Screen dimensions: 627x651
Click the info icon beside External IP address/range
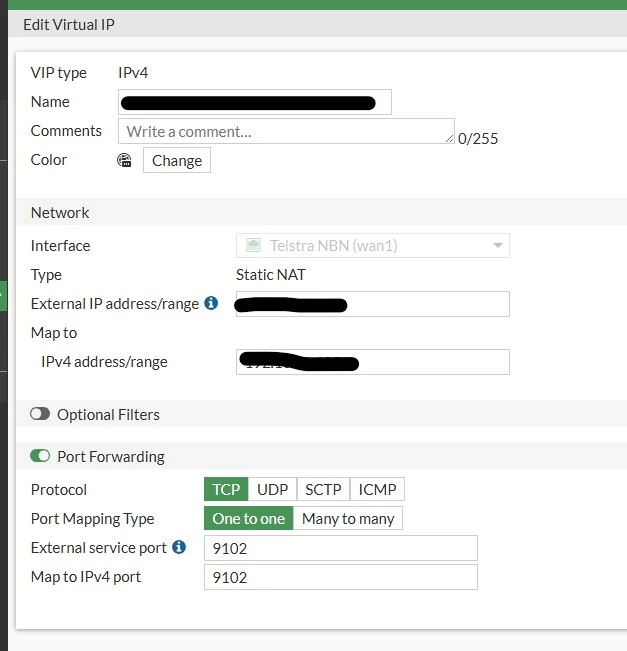click(x=211, y=303)
